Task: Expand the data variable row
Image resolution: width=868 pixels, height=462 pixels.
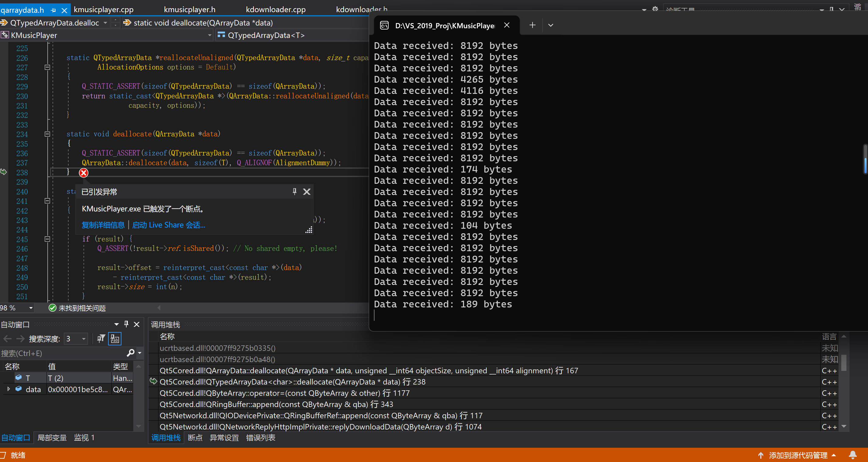Action: point(9,389)
